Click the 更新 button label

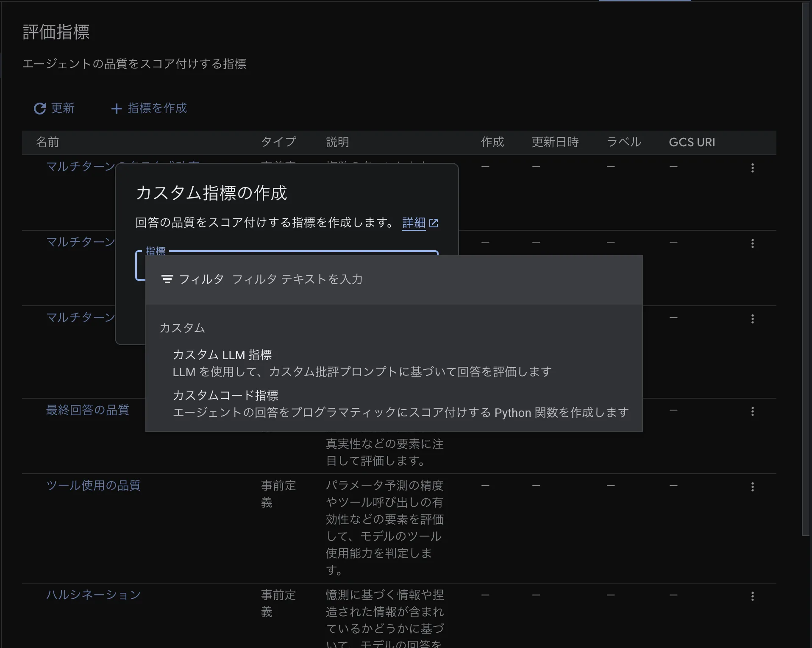[x=63, y=108]
